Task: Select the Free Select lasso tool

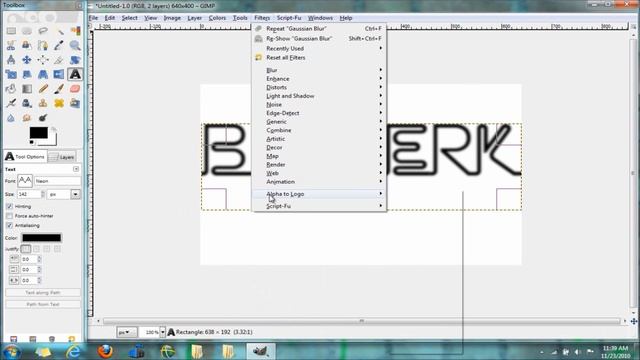Action: (43, 31)
